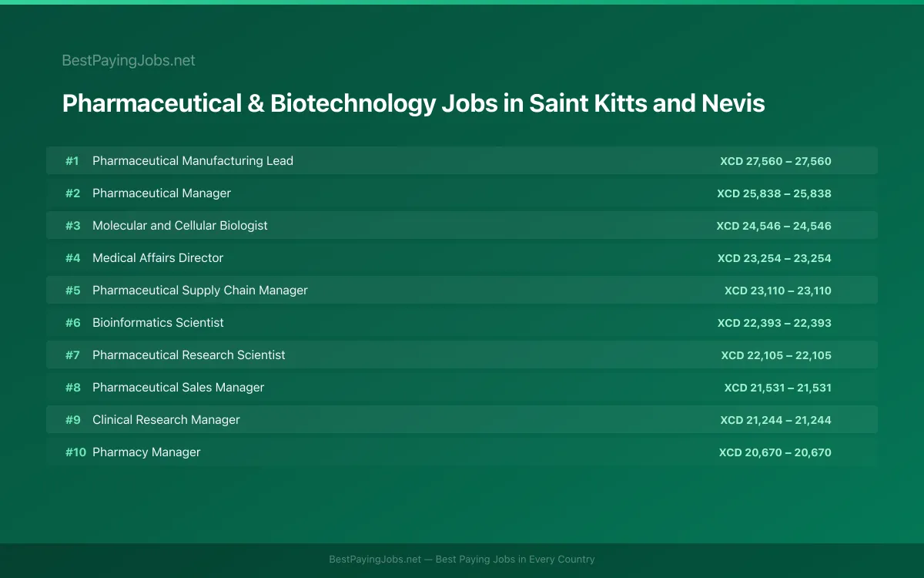Click the salary XCD 21,531 – 21,531

pos(778,388)
